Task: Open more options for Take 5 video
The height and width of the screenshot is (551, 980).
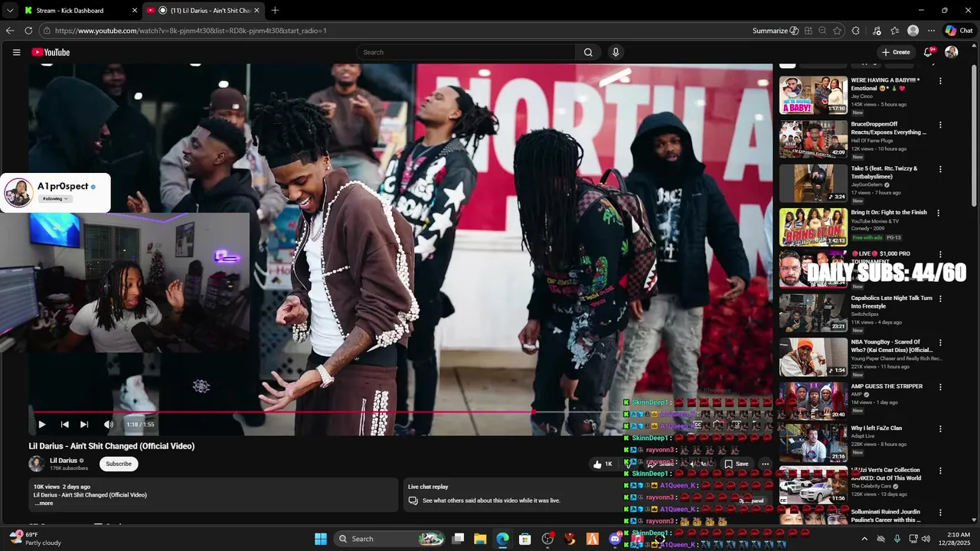Action: click(940, 169)
